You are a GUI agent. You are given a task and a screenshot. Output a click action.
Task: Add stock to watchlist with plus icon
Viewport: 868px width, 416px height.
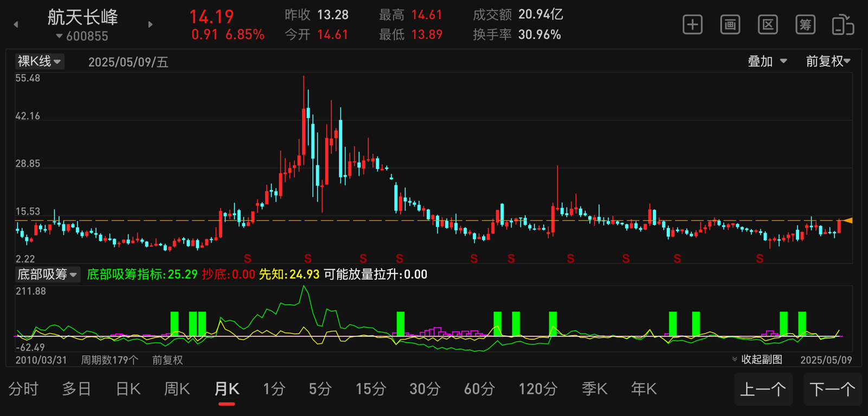(692, 25)
